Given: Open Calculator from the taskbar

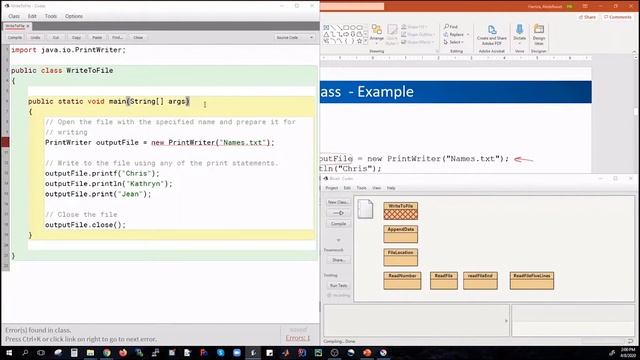Looking at the screenshot, I should (x=74, y=353).
